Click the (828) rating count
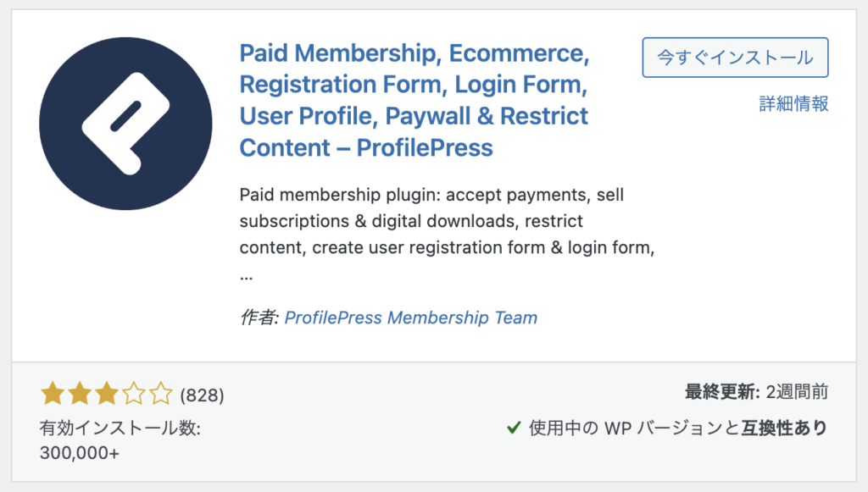This screenshot has width=868, height=492. point(202,395)
